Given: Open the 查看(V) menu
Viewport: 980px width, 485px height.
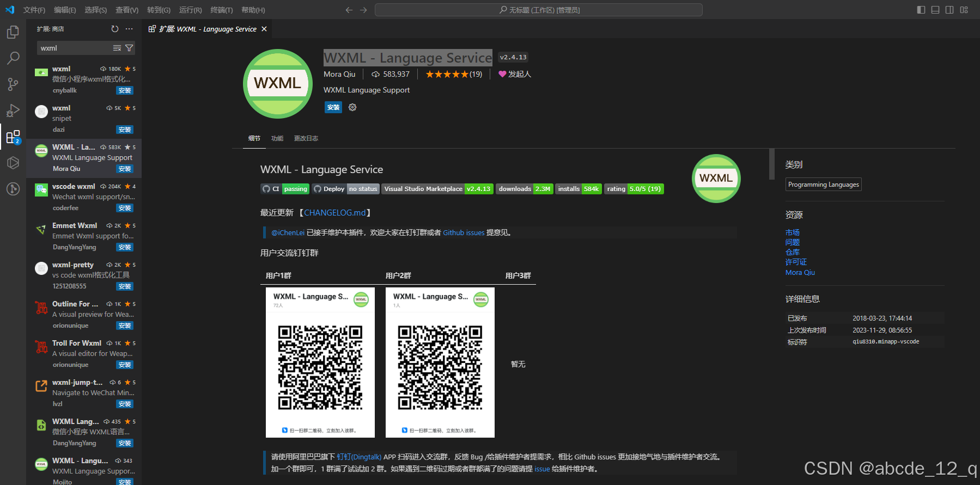Looking at the screenshot, I should 127,10.
